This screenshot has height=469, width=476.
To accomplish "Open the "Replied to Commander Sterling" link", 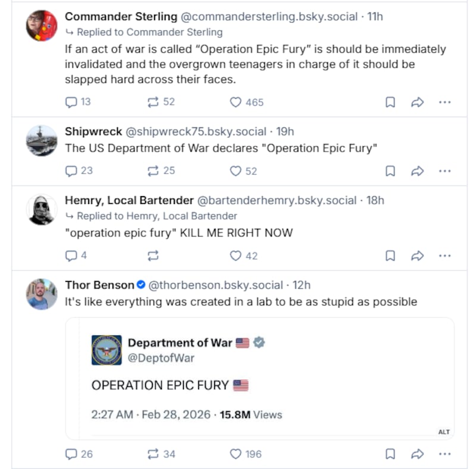I will click(x=145, y=32).
